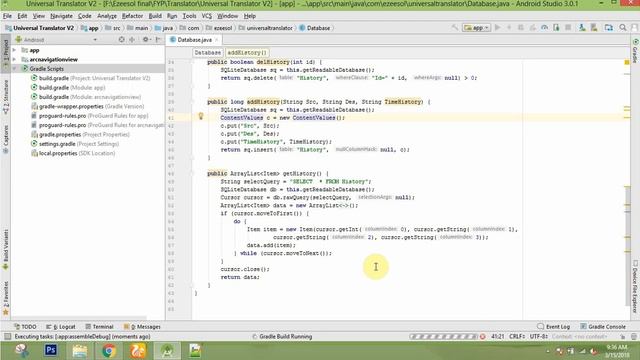The image size is (640, 360).
Task: Toggle the Device File Explorer side tab
Action: pyautogui.click(x=635, y=287)
